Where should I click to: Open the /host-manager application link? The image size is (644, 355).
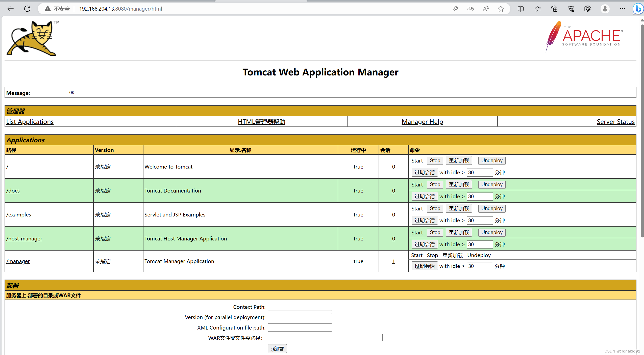24,239
